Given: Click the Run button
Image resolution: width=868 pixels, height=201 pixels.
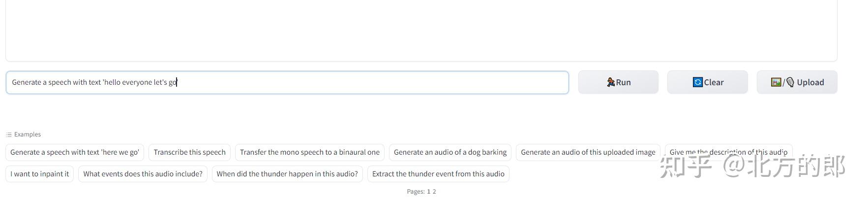Looking at the screenshot, I should (x=618, y=82).
